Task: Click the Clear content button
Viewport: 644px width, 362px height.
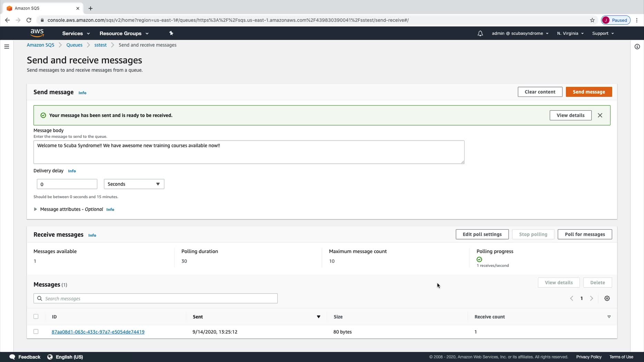Action: click(x=540, y=92)
